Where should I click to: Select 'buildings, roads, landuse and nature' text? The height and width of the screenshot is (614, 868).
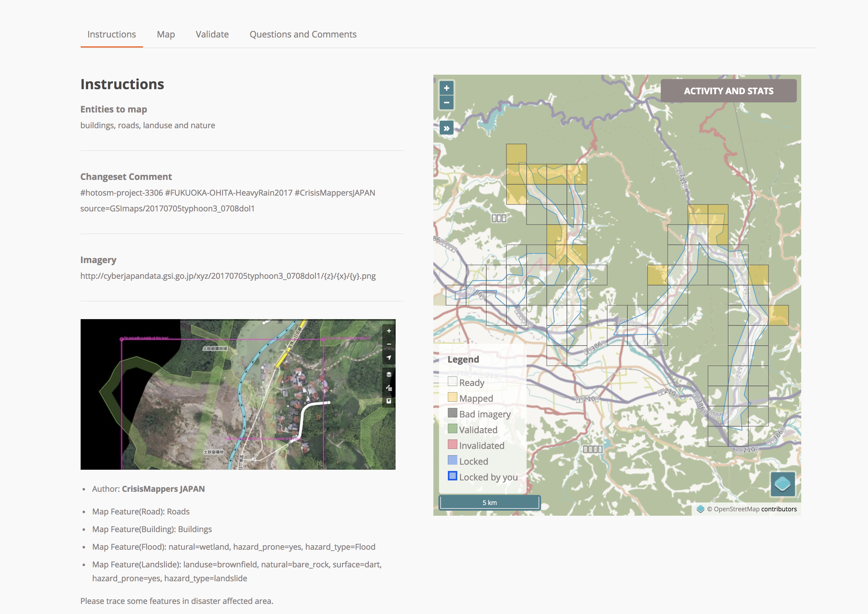click(148, 125)
